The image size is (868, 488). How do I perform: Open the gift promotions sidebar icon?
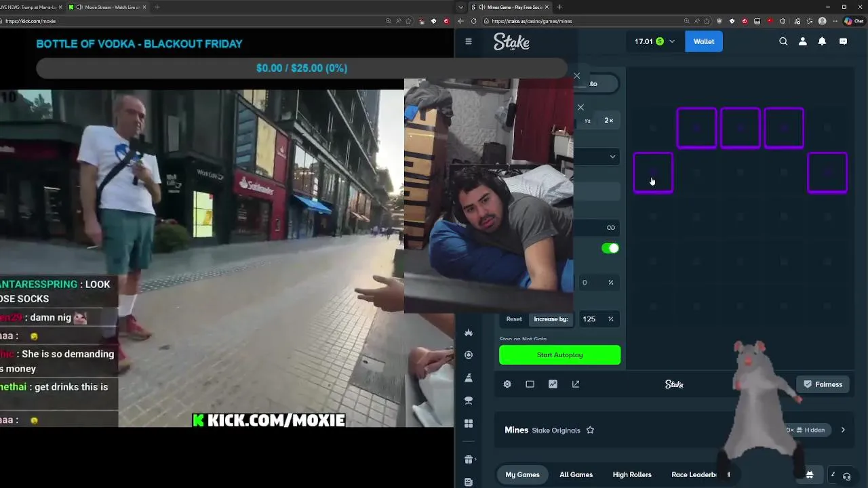(x=469, y=460)
